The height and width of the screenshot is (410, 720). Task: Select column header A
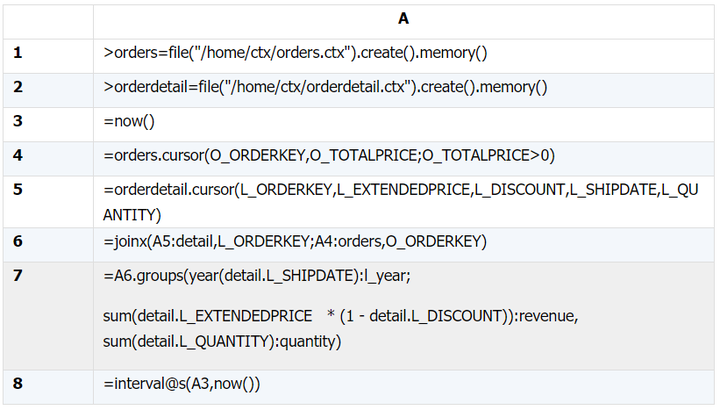pyautogui.click(x=403, y=19)
